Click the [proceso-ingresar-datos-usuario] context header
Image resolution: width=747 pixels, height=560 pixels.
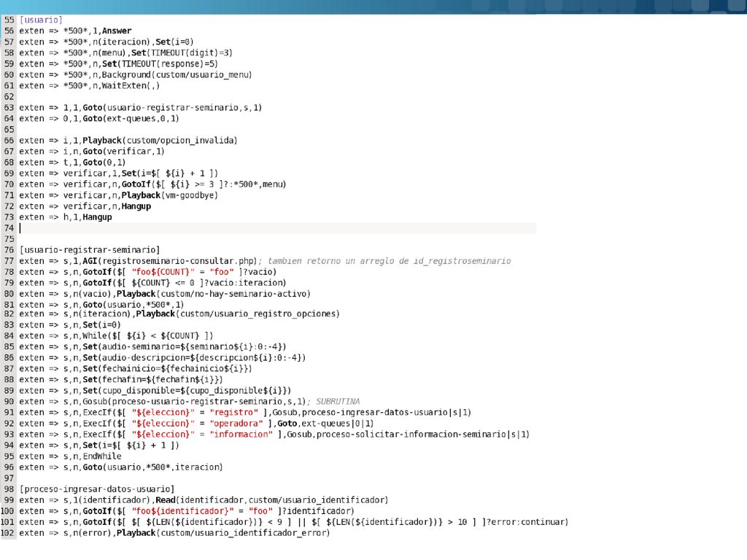pos(97,489)
